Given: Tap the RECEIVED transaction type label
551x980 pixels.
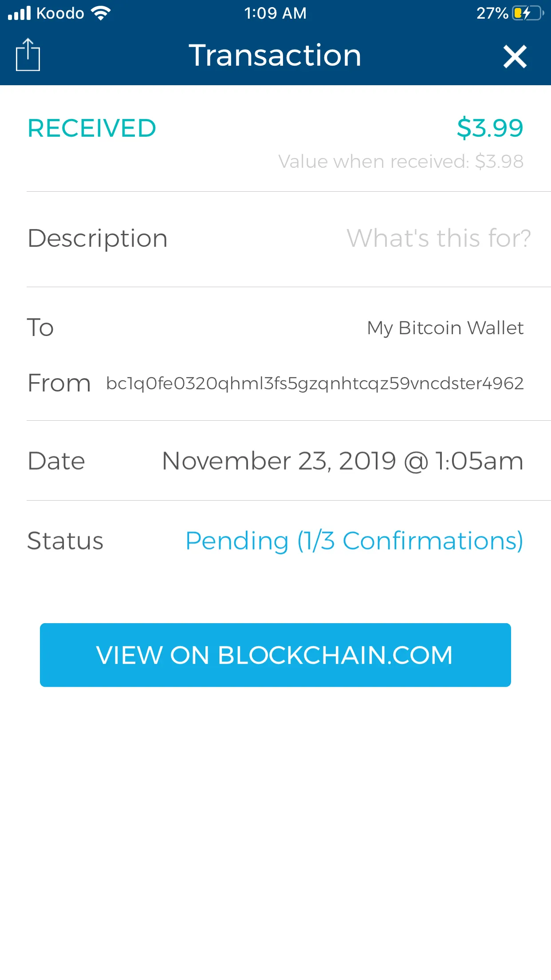Looking at the screenshot, I should 92,128.
